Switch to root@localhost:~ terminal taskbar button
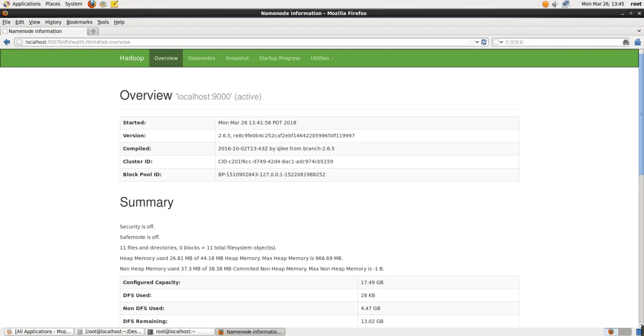Image resolution: width=644 pixels, height=336 pixels. pos(180,332)
